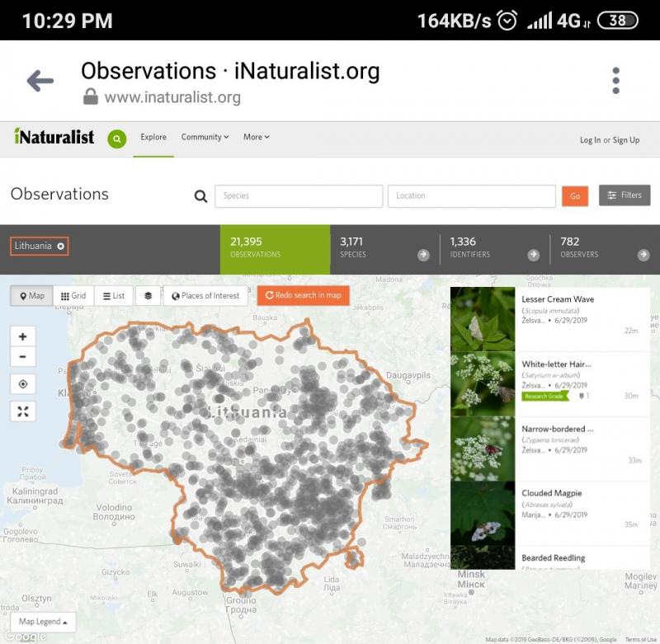Tap the browser back arrow
Screen dimensions: 660x644
tap(40, 80)
